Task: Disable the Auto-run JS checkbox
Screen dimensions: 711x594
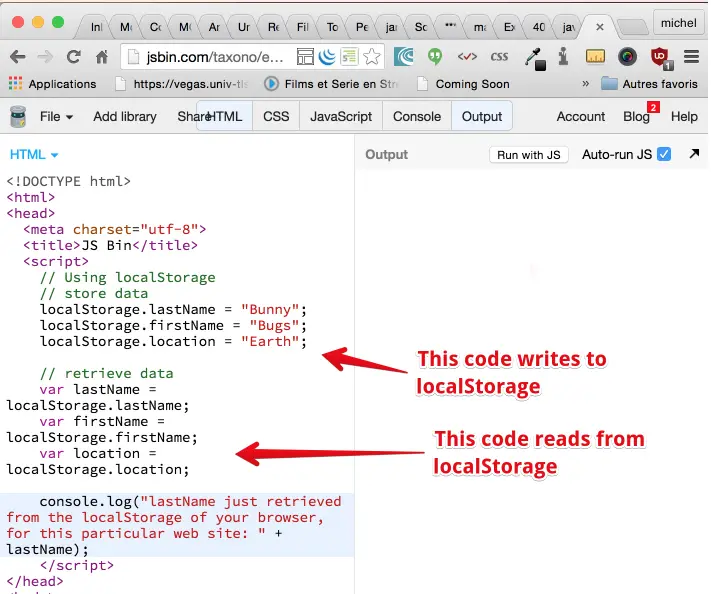Action: [x=664, y=154]
